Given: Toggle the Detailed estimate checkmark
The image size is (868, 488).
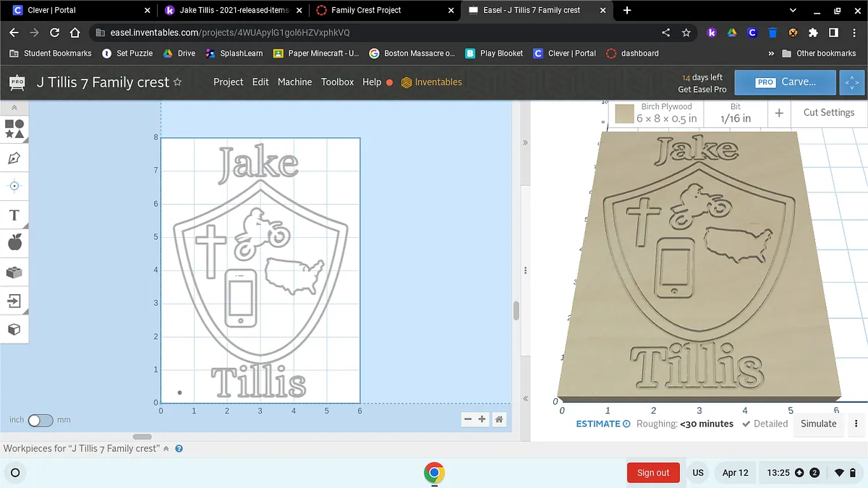Looking at the screenshot, I should [746, 424].
